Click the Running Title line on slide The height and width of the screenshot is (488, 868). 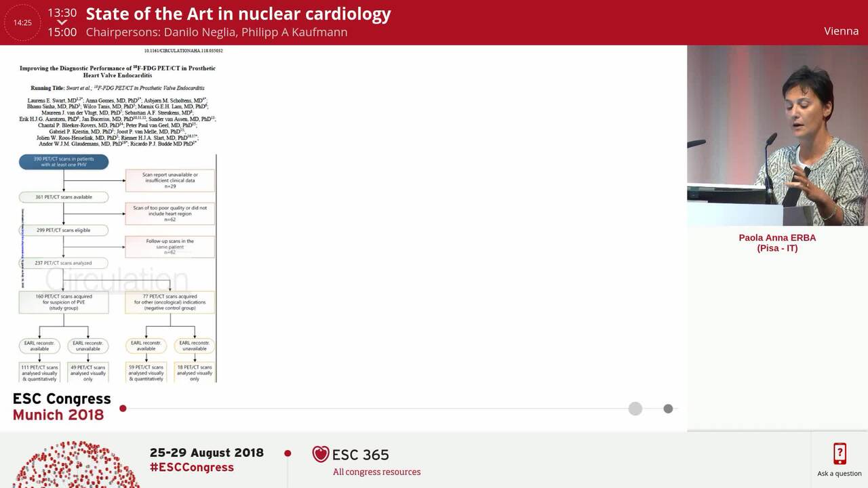(117, 88)
